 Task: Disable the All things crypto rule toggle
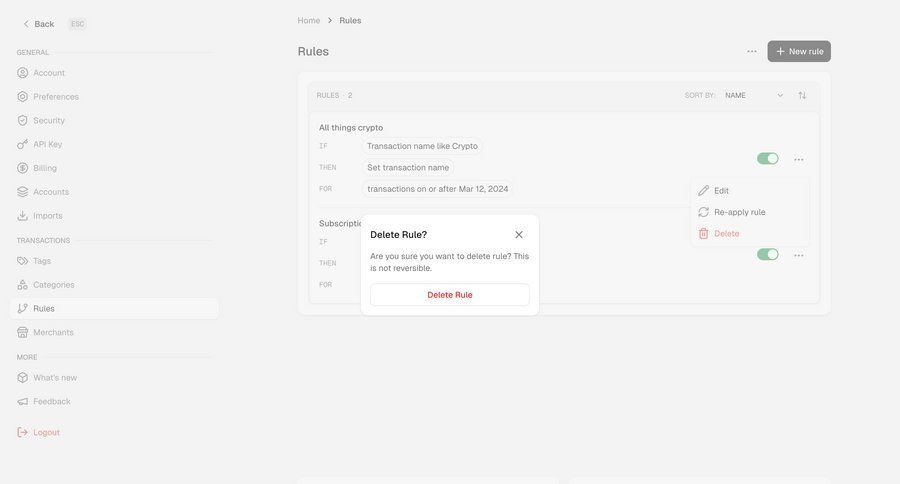click(767, 158)
